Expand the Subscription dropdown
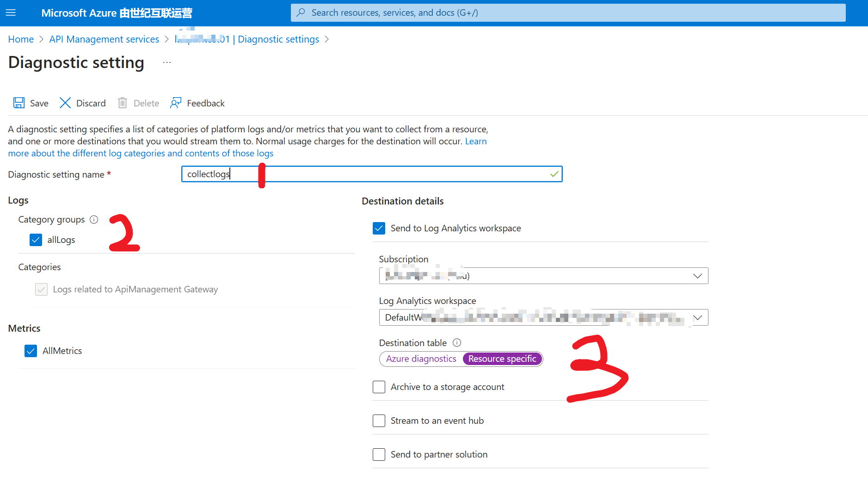This screenshot has height=489, width=868. [x=697, y=276]
